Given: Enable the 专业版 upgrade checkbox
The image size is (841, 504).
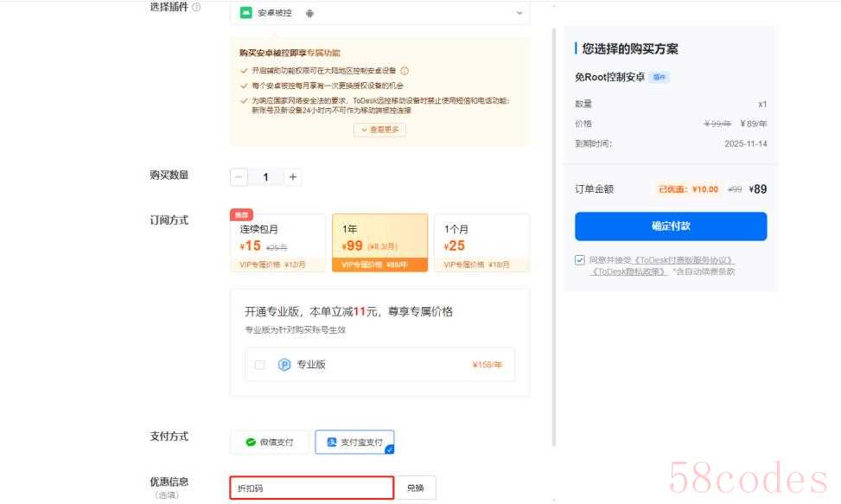Looking at the screenshot, I should coord(259,365).
